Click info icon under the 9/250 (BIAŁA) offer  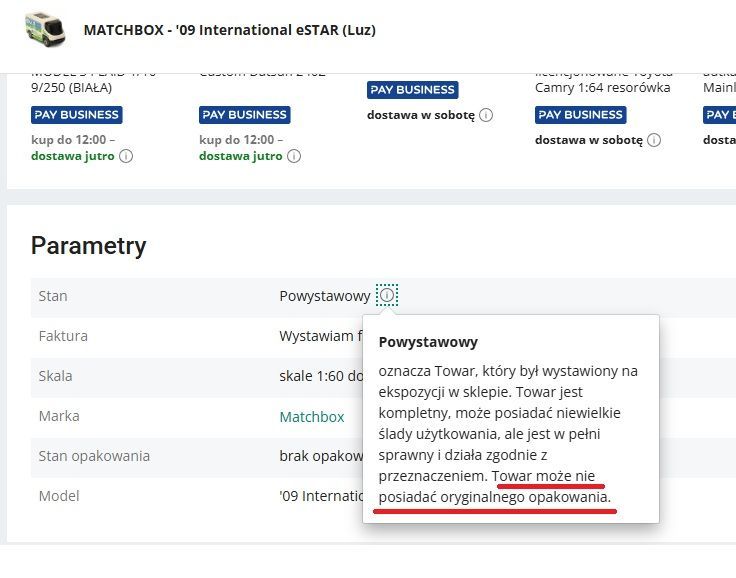[126, 156]
